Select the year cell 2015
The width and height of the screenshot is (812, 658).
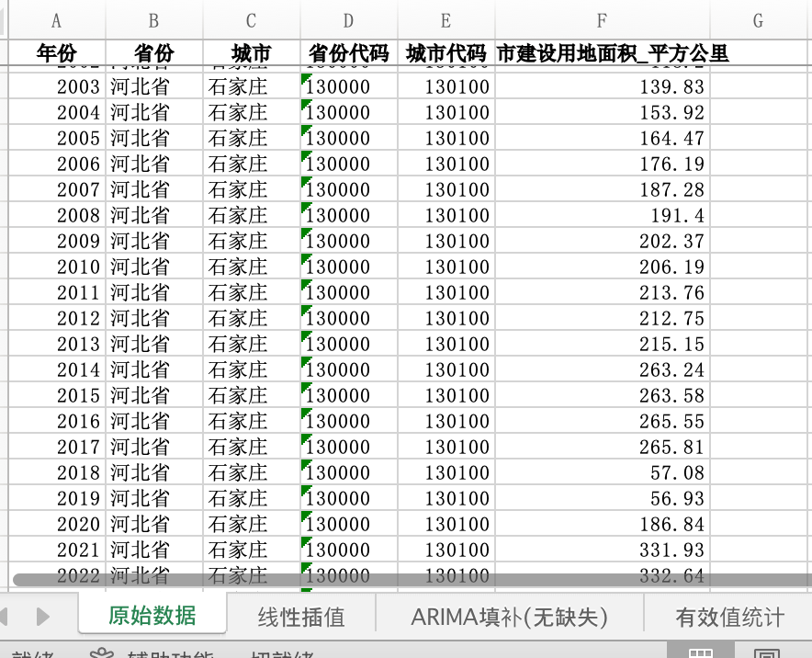pyautogui.click(x=57, y=395)
